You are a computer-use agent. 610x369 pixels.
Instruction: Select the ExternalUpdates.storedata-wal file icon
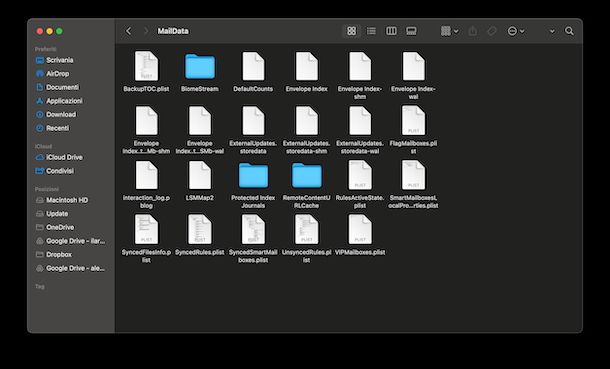click(x=360, y=121)
